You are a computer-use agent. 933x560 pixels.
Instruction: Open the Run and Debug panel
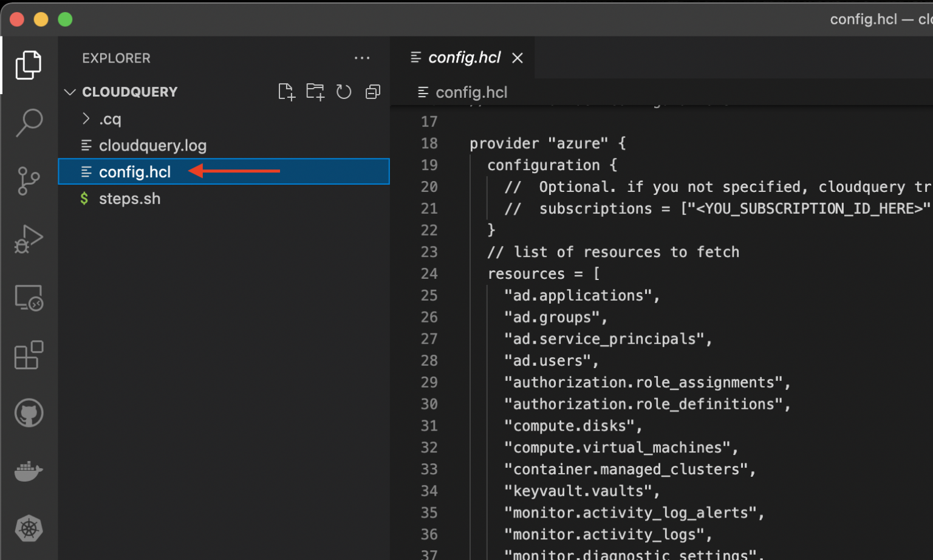(x=29, y=239)
